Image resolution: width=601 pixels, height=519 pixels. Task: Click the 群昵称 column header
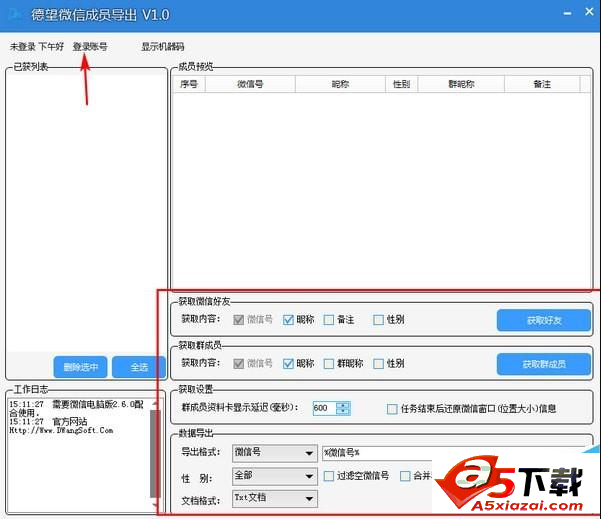461,84
